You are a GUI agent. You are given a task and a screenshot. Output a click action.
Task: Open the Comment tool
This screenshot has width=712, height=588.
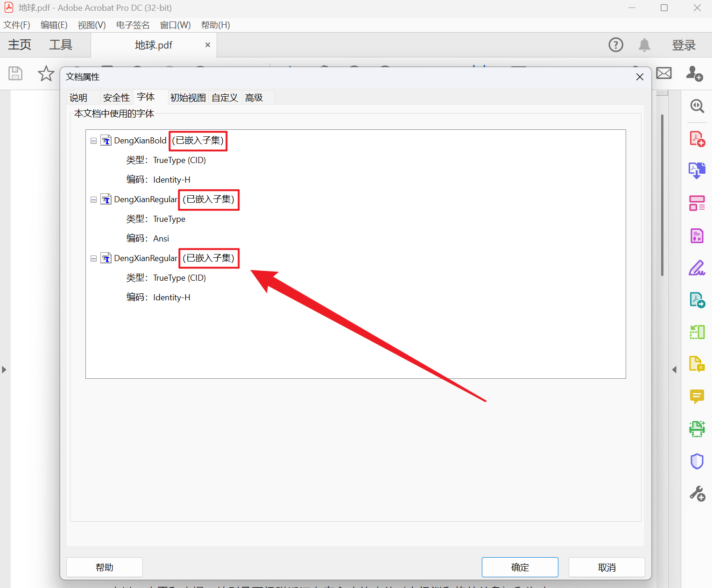coord(697,397)
